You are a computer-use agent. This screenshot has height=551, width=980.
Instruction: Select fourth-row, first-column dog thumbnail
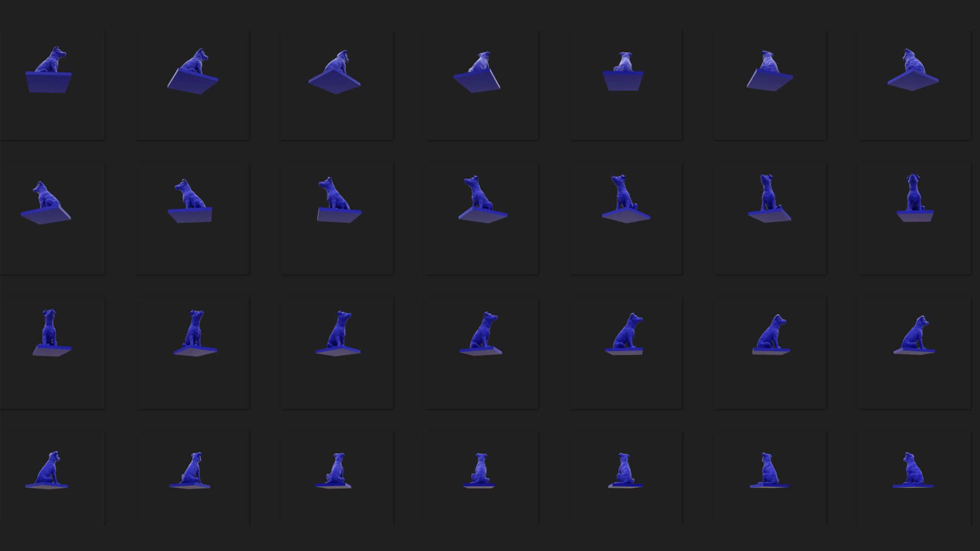[x=52, y=479]
